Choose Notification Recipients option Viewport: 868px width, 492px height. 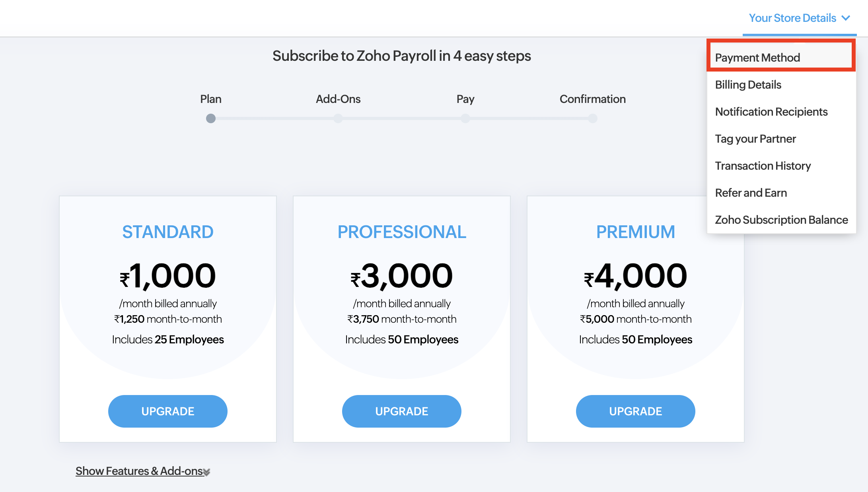point(771,112)
